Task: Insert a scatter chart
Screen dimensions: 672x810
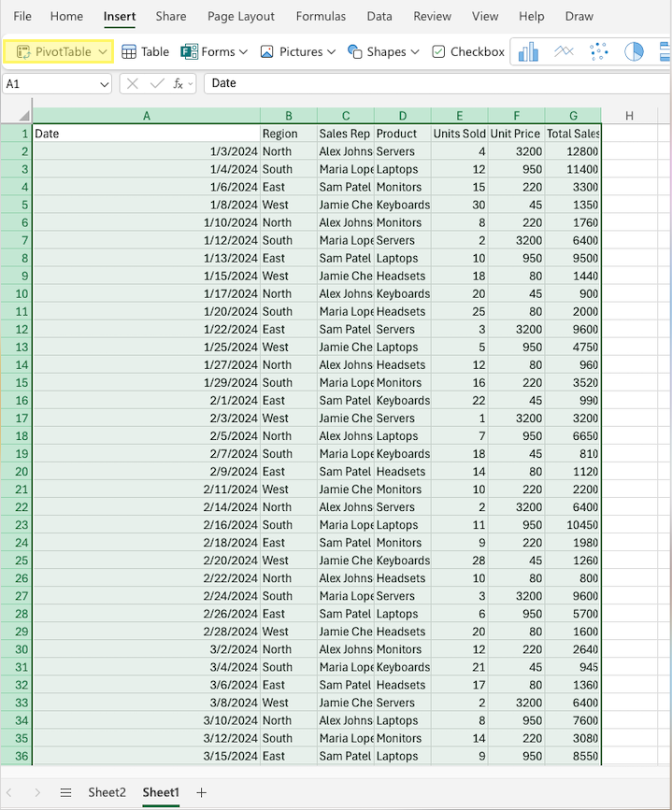Action: (x=598, y=51)
